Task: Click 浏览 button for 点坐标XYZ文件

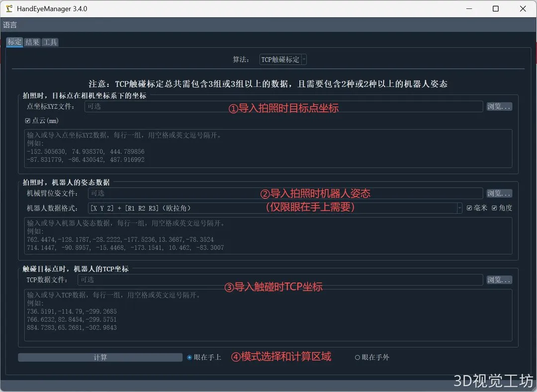Action: pos(499,106)
